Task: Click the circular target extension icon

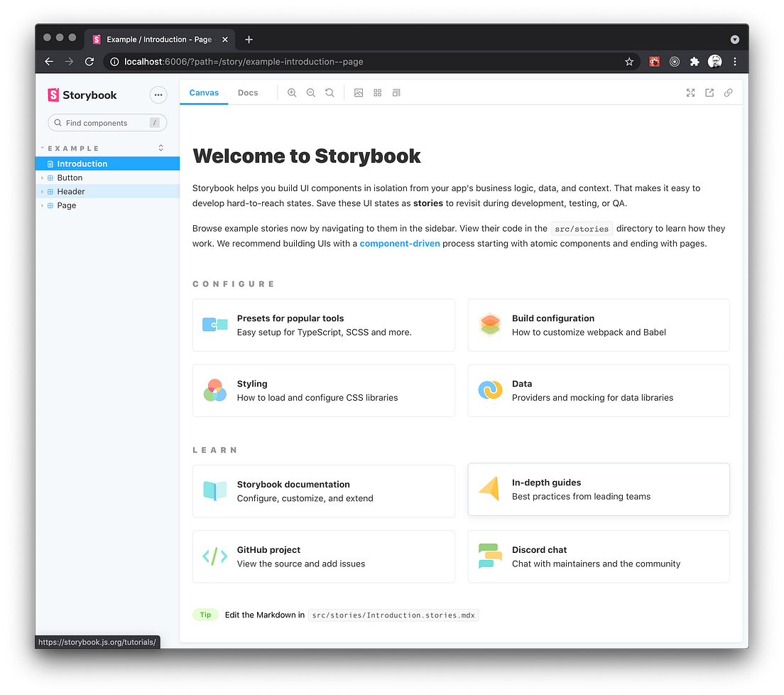Action: [x=675, y=62]
